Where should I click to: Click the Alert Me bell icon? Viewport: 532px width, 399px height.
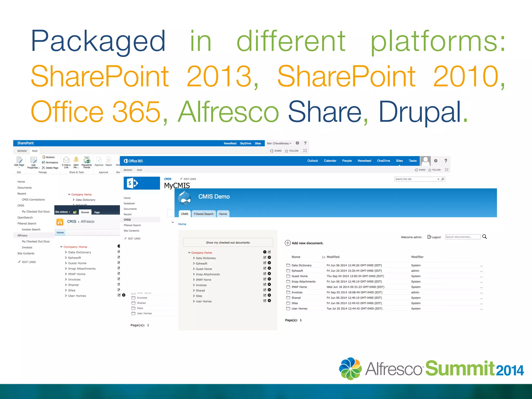click(76, 159)
